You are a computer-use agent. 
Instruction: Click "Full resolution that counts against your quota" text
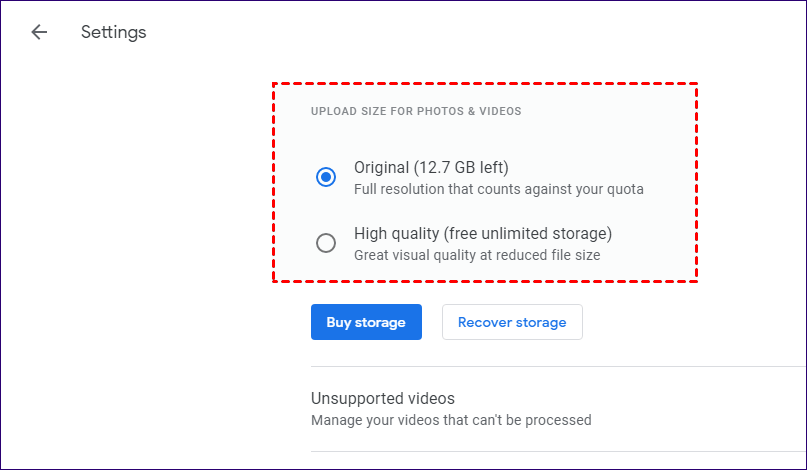tap(498, 189)
